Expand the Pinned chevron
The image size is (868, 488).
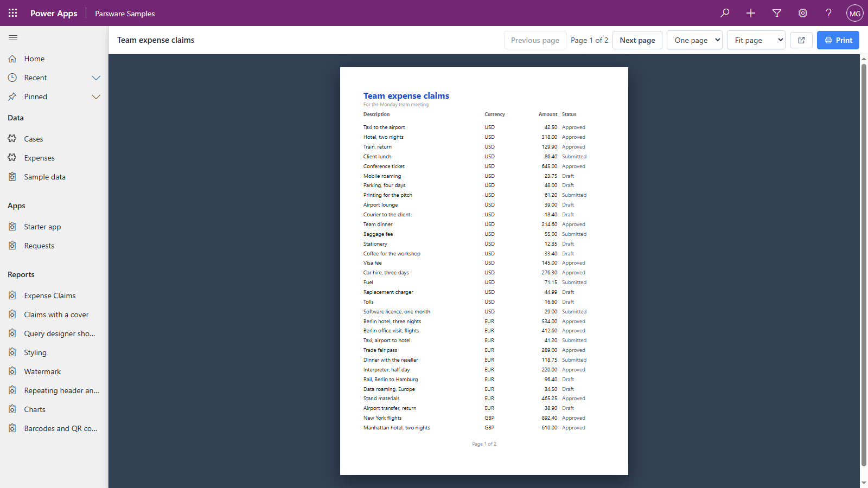pos(96,97)
